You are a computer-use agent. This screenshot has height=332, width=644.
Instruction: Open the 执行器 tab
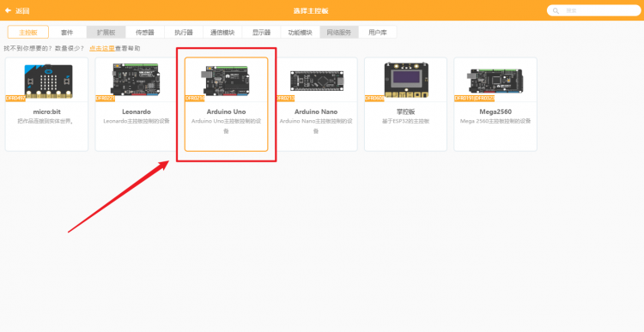tap(184, 32)
